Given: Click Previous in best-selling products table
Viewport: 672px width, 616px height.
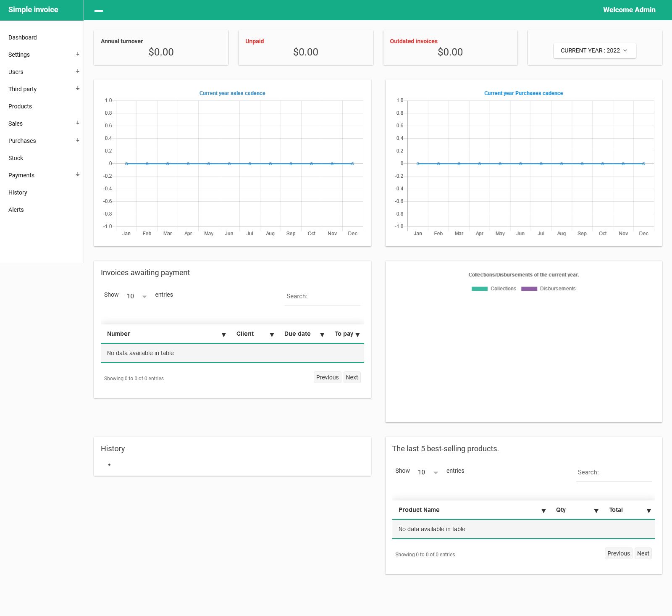Looking at the screenshot, I should [618, 553].
